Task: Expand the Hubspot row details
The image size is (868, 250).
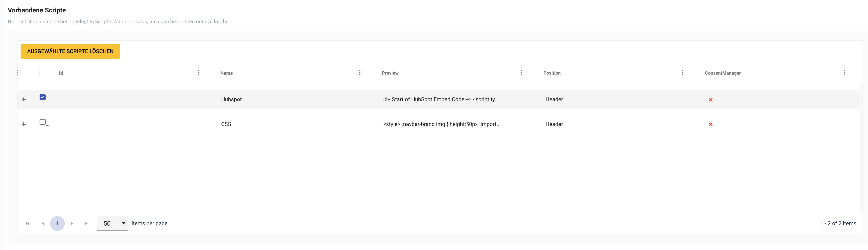Action: click(24, 100)
